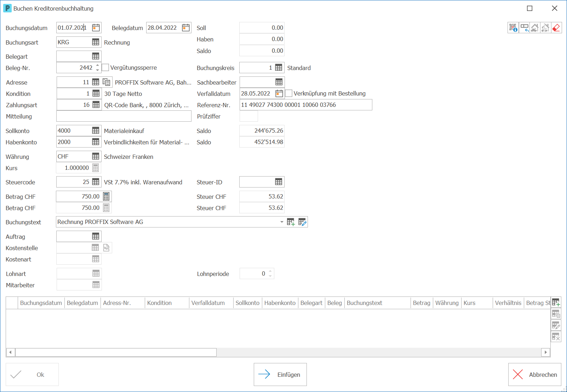The image size is (567, 392).
Task: Open Steuercode lookup selector
Action: (96, 182)
